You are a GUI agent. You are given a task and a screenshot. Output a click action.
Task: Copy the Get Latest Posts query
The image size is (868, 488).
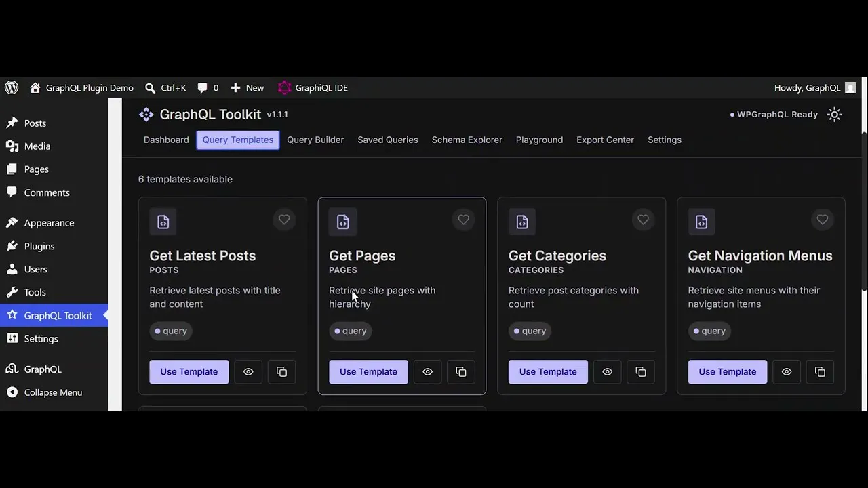(x=282, y=371)
